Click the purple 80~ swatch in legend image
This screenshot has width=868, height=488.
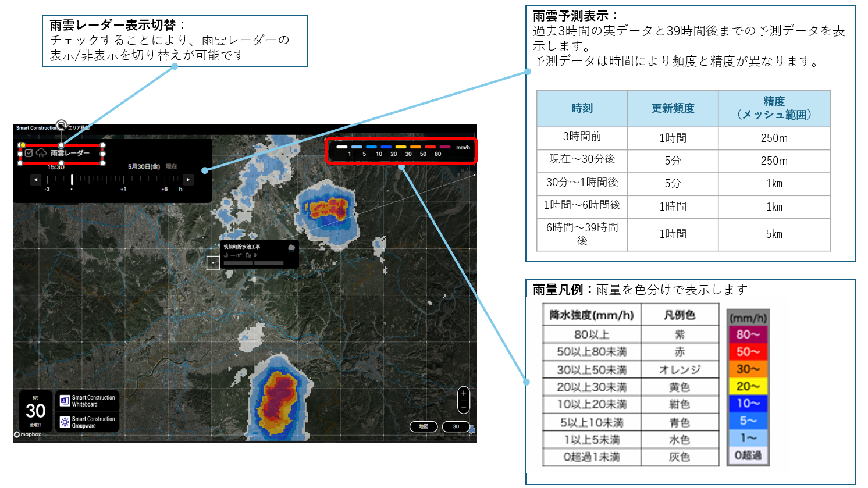[x=748, y=334]
